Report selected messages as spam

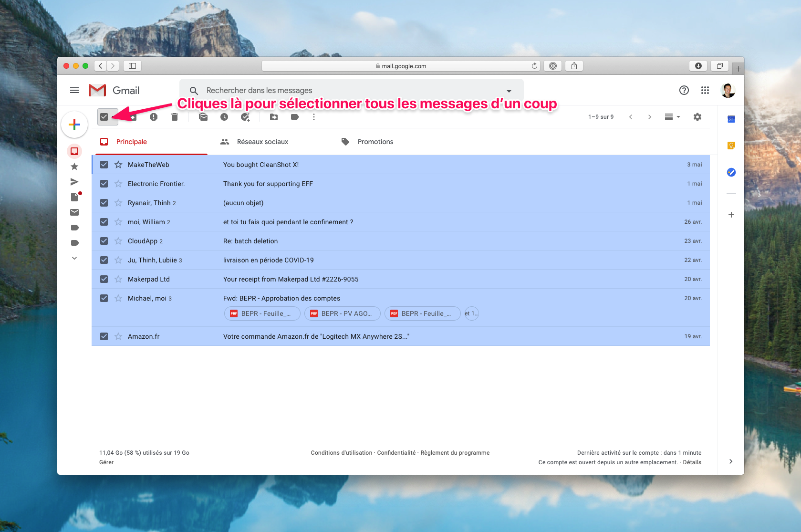pos(154,117)
